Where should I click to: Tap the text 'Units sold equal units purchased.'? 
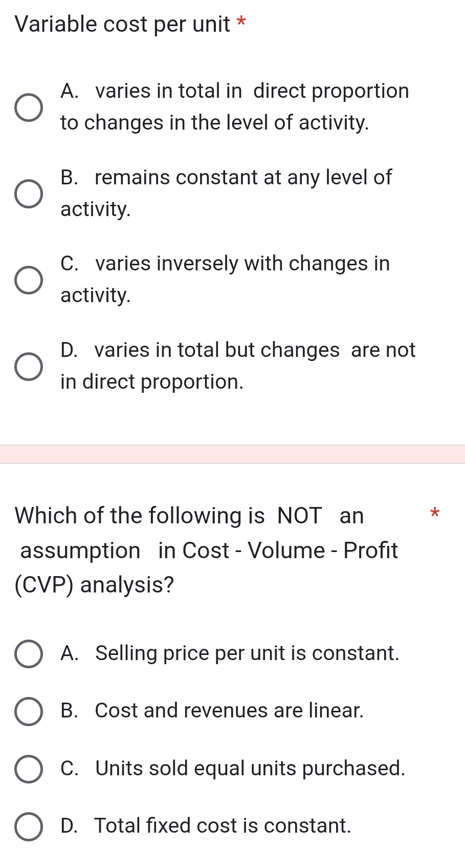tap(232, 768)
